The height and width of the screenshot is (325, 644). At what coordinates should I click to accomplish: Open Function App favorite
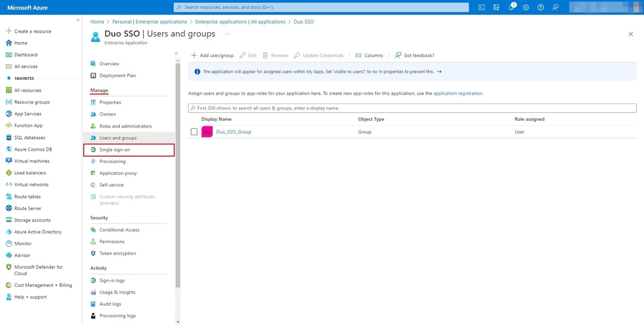[28, 125]
